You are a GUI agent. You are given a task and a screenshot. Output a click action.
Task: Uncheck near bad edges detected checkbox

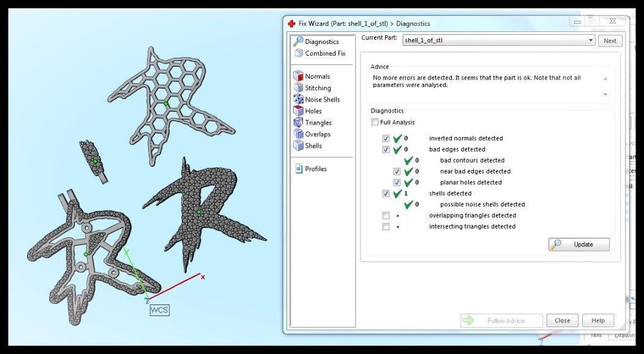pos(396,171)
